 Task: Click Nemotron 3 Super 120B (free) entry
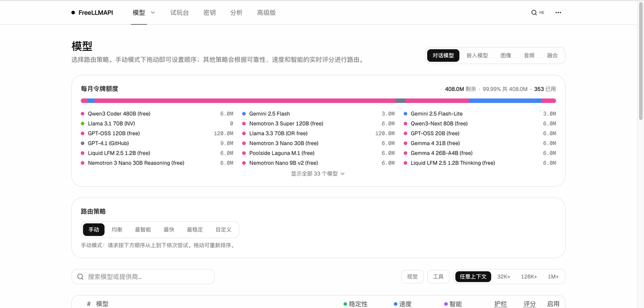coord(318,123)
